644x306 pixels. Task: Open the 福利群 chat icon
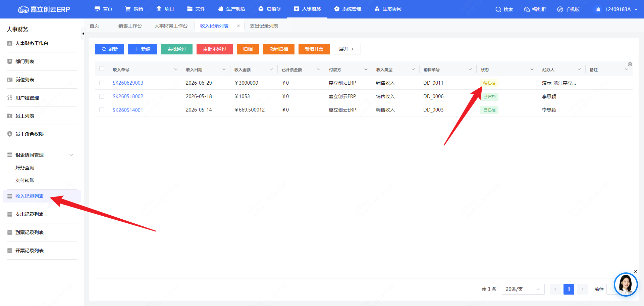point(527,9)
